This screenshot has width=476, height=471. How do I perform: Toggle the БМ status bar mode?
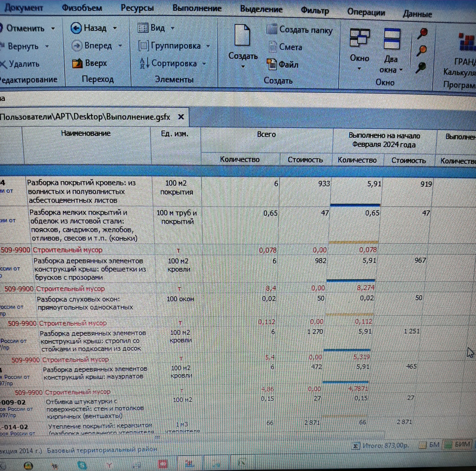429,445
